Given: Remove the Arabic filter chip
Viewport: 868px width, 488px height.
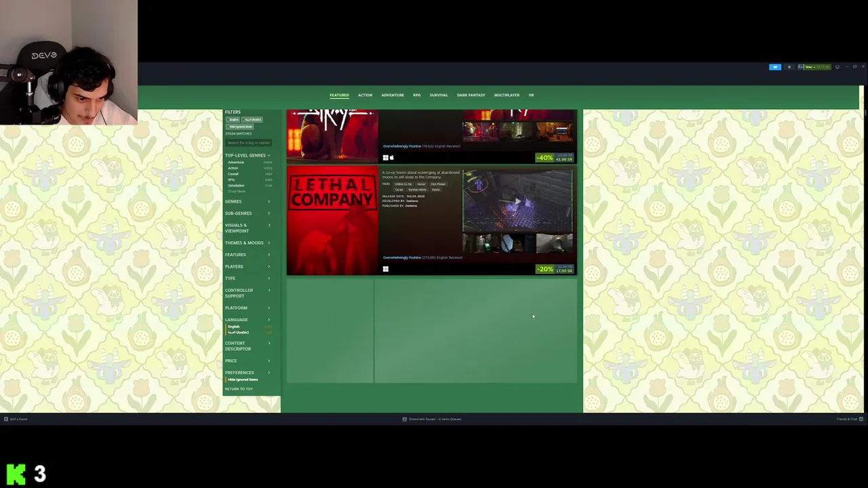Looking at the screenshot, I should (x=253, y=120).
